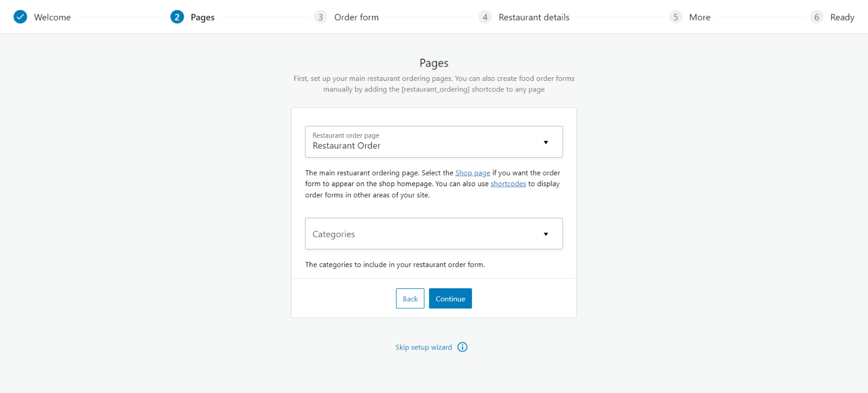Click the step 2 Pages circle icon

[177, 17]
